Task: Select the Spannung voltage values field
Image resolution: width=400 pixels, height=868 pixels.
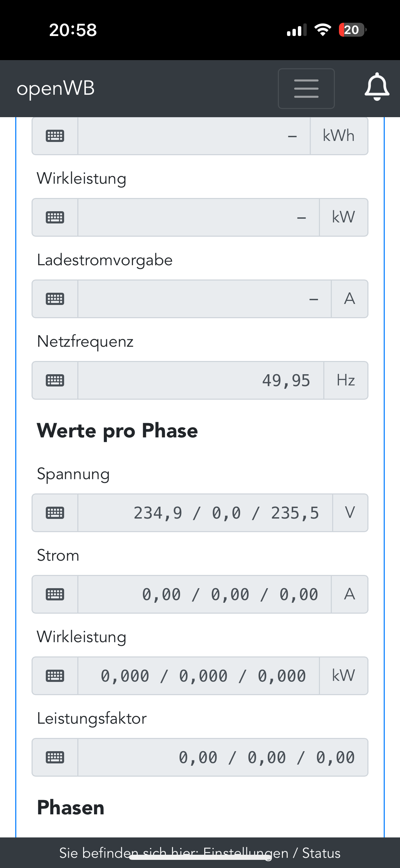Action: coord(205,513)
